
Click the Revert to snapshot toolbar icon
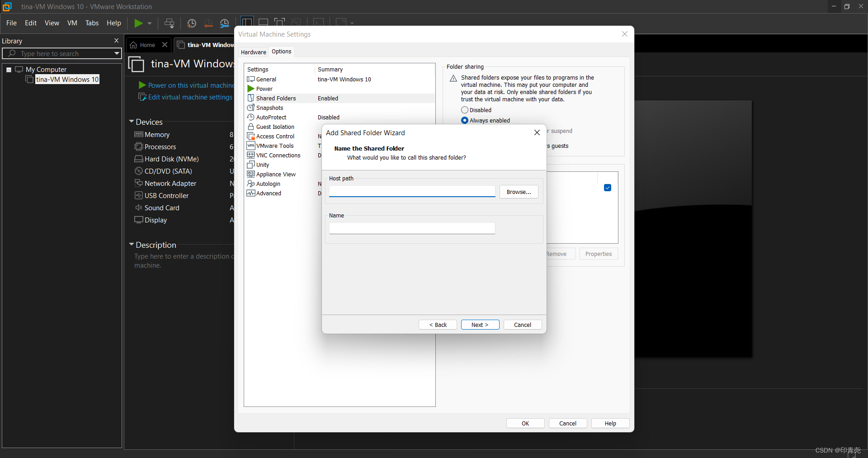click(208, 24)
